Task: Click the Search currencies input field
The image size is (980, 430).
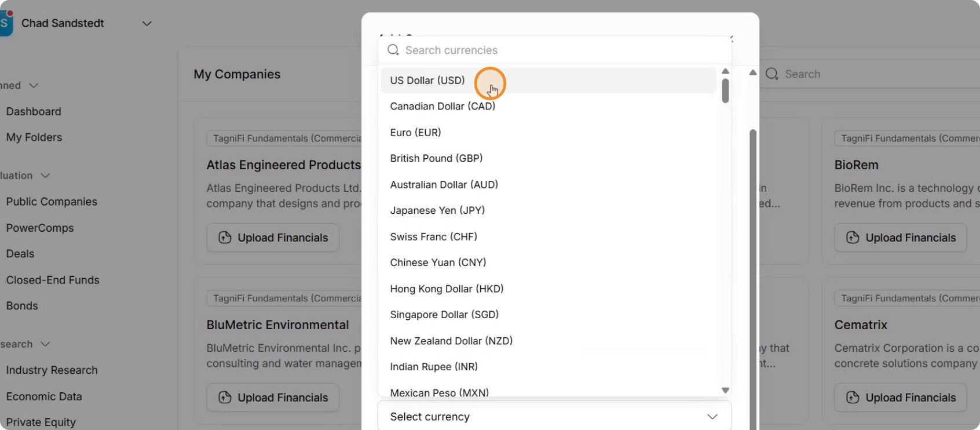Action: [554, 50]
